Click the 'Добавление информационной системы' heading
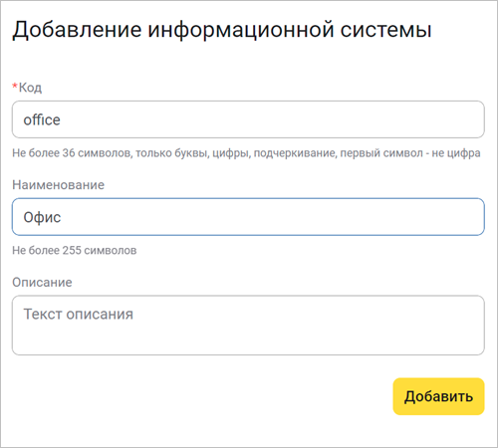The height and width of the screenshot is (448, 498). [222, 30]
